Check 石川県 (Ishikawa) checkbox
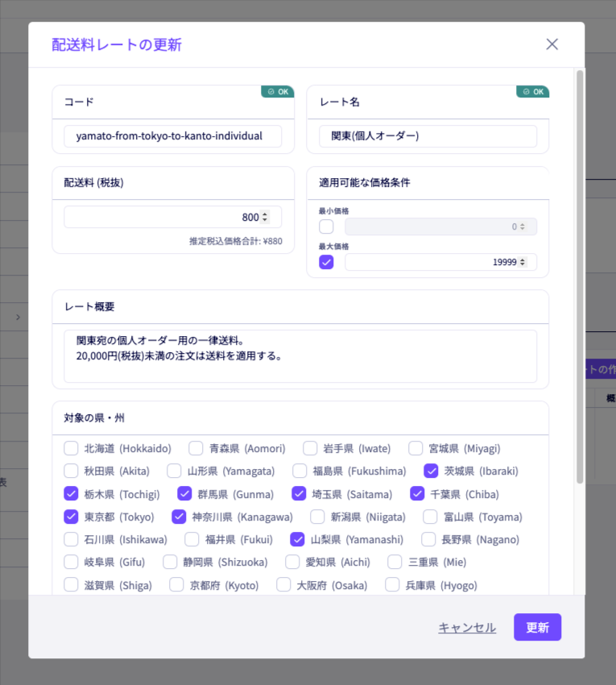 pos(71,539)
